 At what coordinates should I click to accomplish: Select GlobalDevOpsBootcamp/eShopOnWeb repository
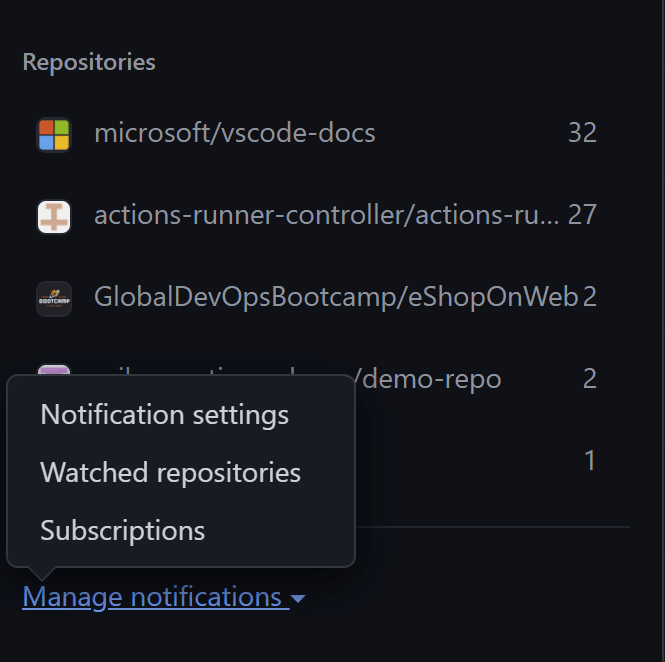[336, 297]
